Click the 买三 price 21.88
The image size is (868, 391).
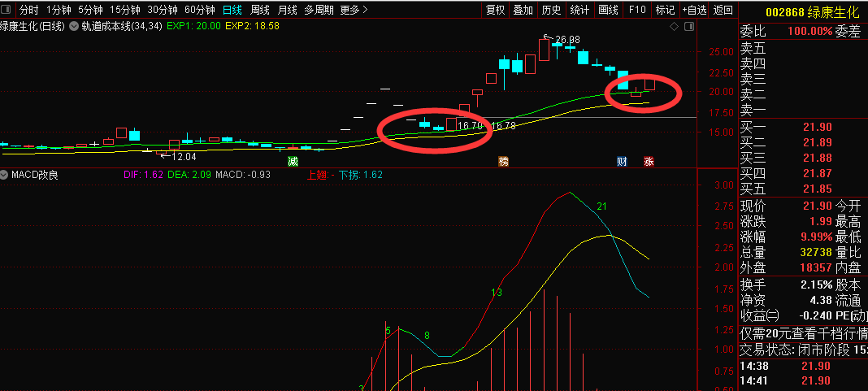[817, 158]
